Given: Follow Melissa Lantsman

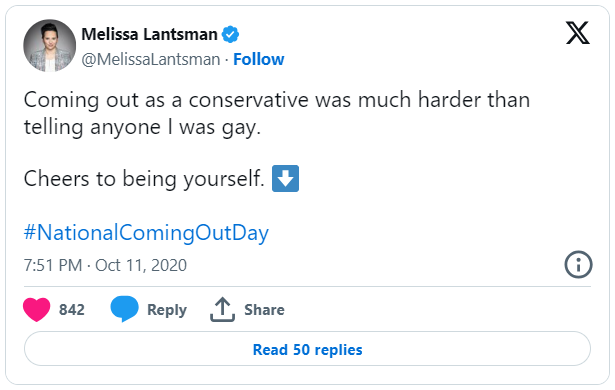Looking at the screenshot, I should coord(258,59).
